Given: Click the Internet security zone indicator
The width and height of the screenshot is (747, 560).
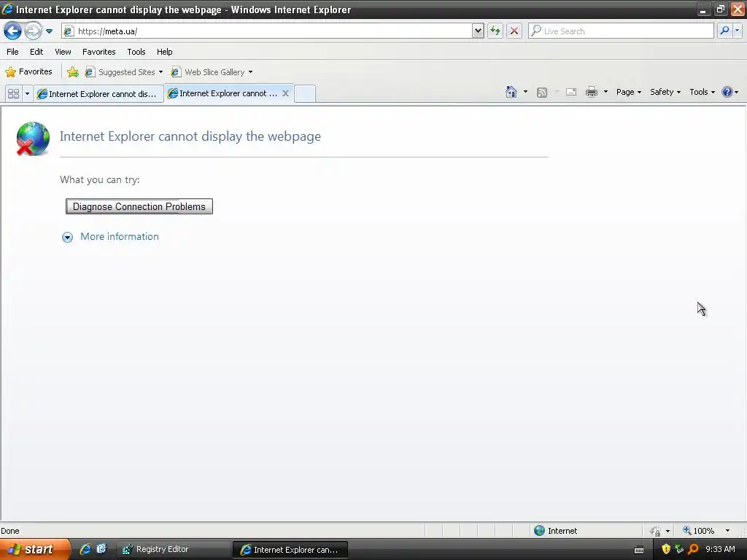Looking at the screenshot, I should (x=555, y=531).
